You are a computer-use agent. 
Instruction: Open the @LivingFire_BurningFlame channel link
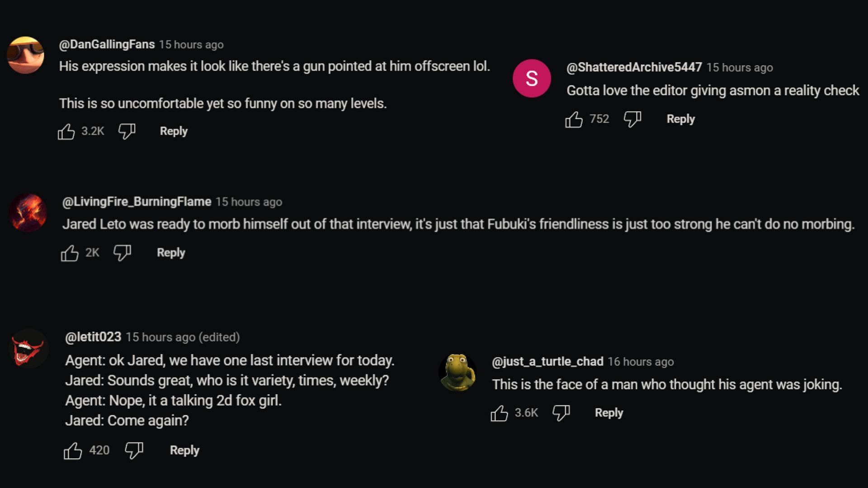pos(137,202)
